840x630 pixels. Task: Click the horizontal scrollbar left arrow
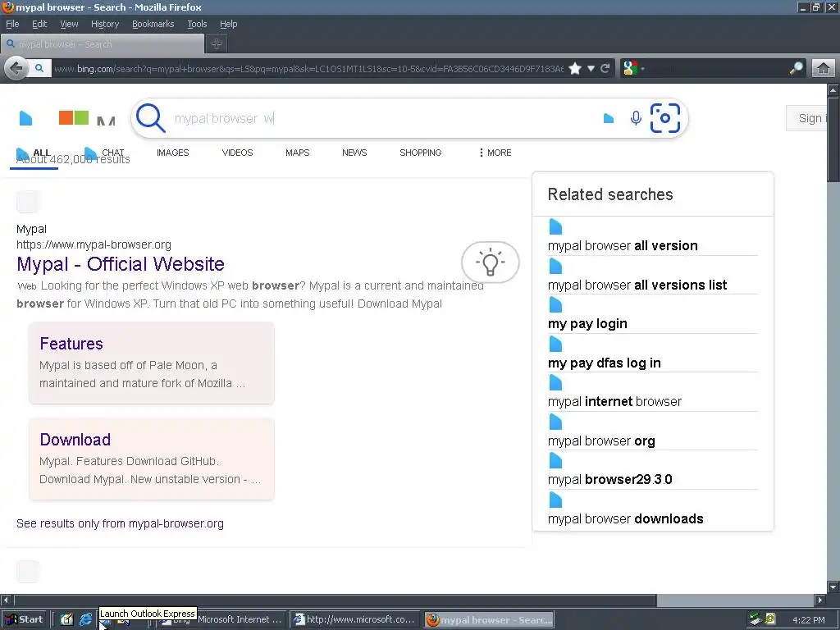6,600
